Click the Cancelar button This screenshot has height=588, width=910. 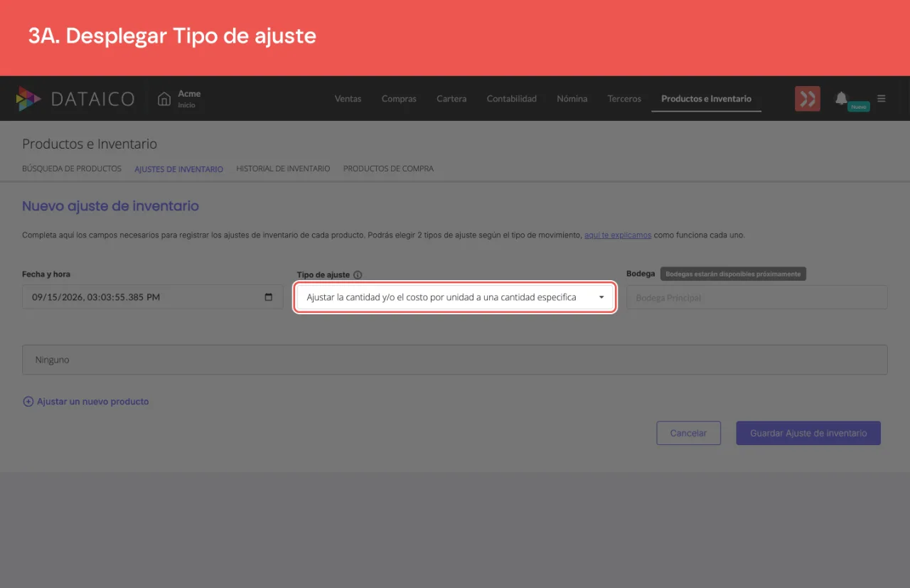[688, 433]
